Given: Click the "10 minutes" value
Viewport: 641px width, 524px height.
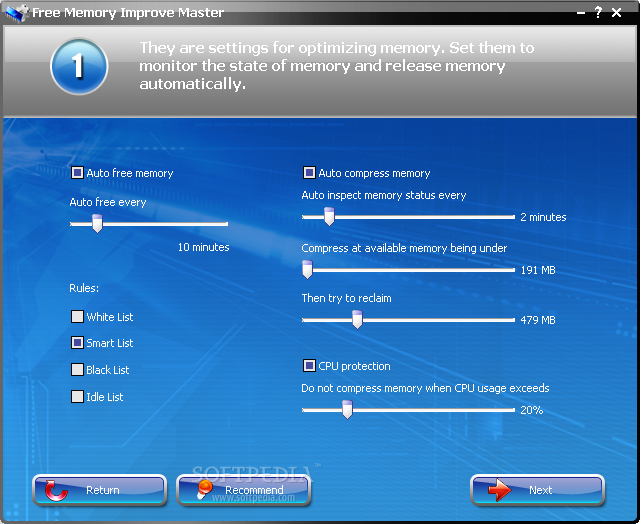Looking at the screenshot, I should [x=204, y=247].
